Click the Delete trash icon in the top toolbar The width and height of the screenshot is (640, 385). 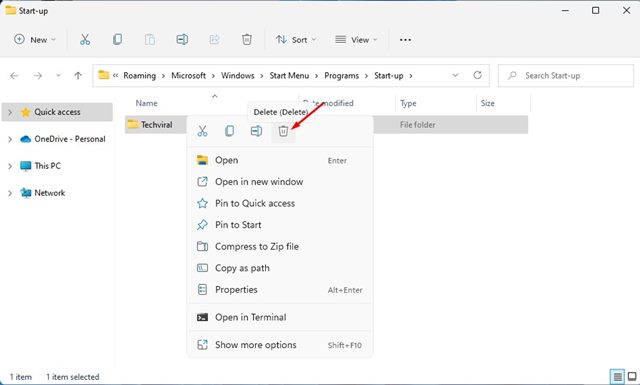(x=247, y=40)
